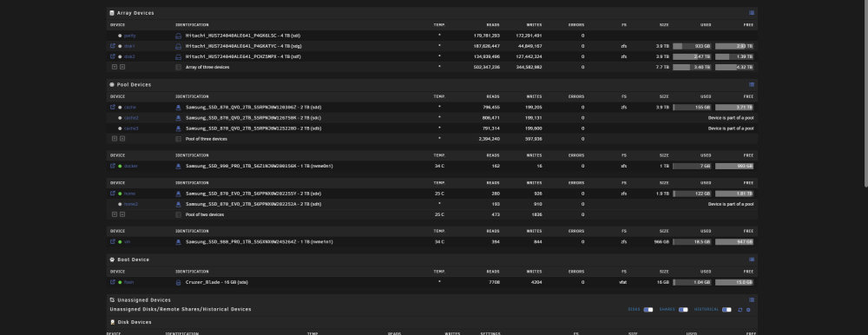Click the disk2 used space bar 2.47 TB

click(x=692, y=56)
